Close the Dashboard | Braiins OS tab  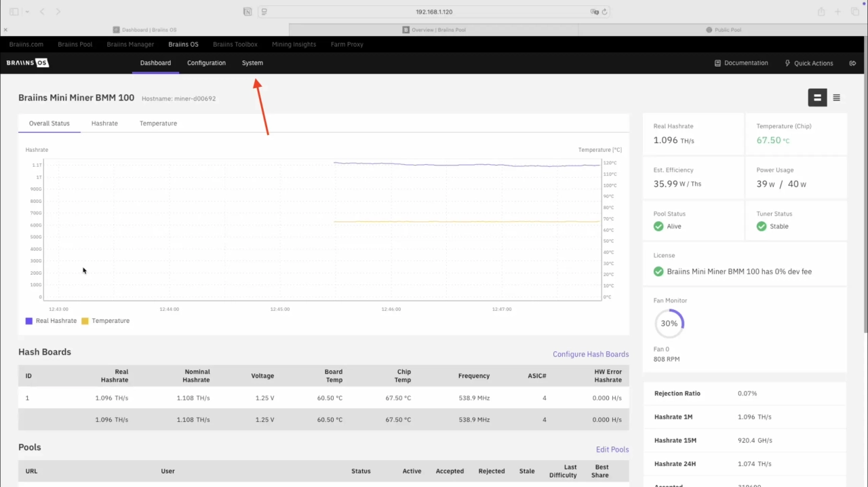pyautogui.click(x=5, y=30)
